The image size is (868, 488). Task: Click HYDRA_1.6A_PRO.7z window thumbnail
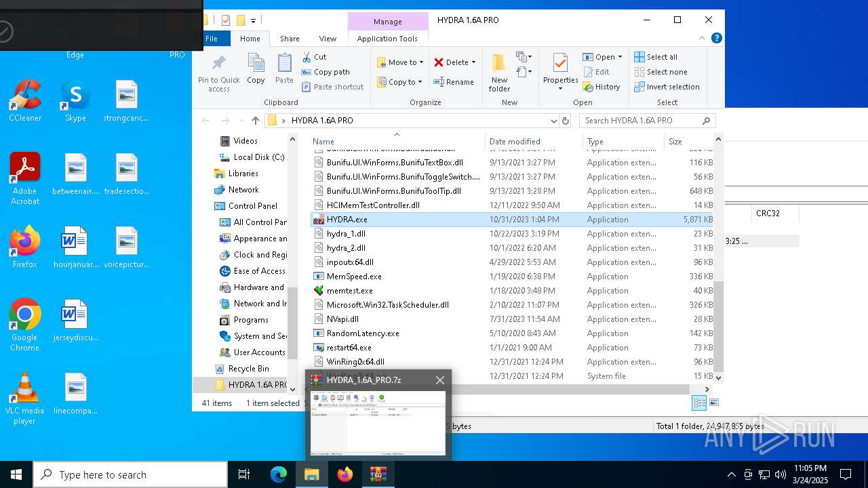tap(378, 423)
